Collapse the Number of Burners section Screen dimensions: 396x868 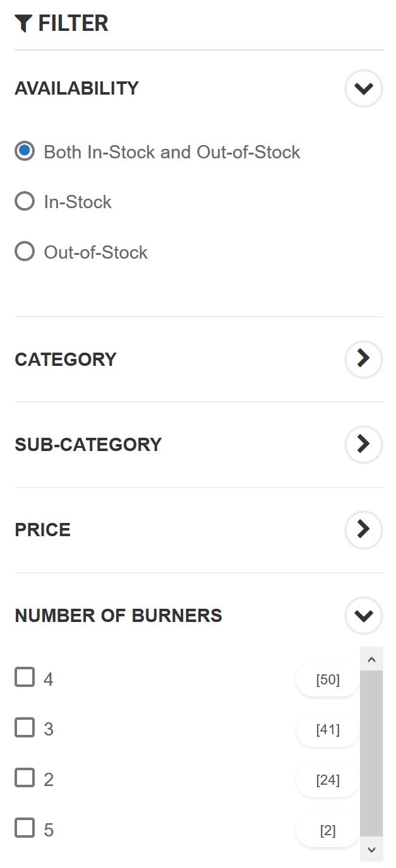364,615
